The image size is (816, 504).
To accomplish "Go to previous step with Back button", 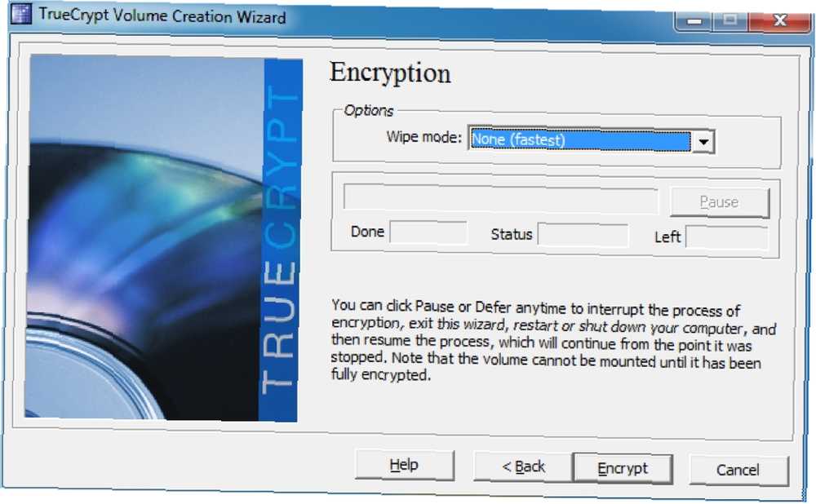I will tap(524, 466).
